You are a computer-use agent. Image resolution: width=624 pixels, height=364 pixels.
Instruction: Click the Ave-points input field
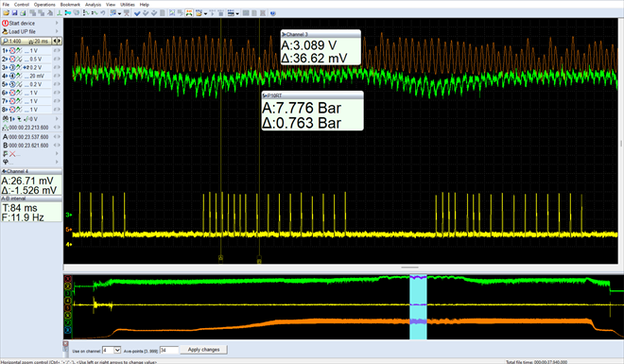[x=168, y=350]
